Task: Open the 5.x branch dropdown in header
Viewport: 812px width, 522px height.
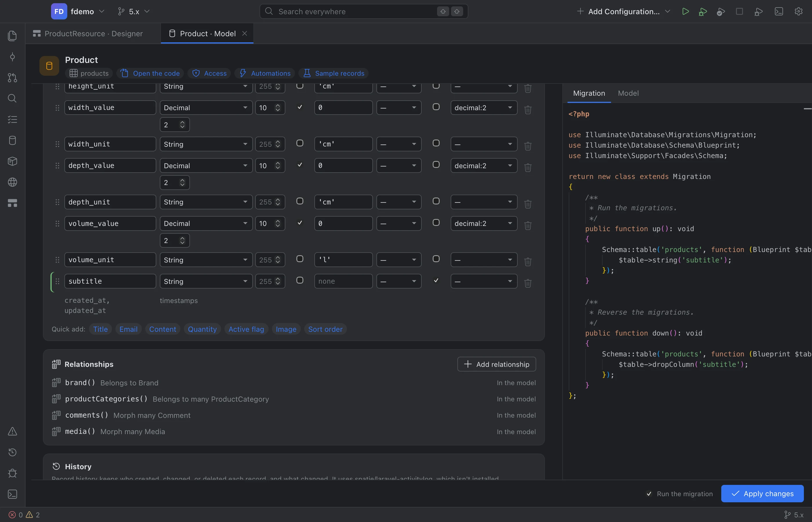Action: (133, 12)
